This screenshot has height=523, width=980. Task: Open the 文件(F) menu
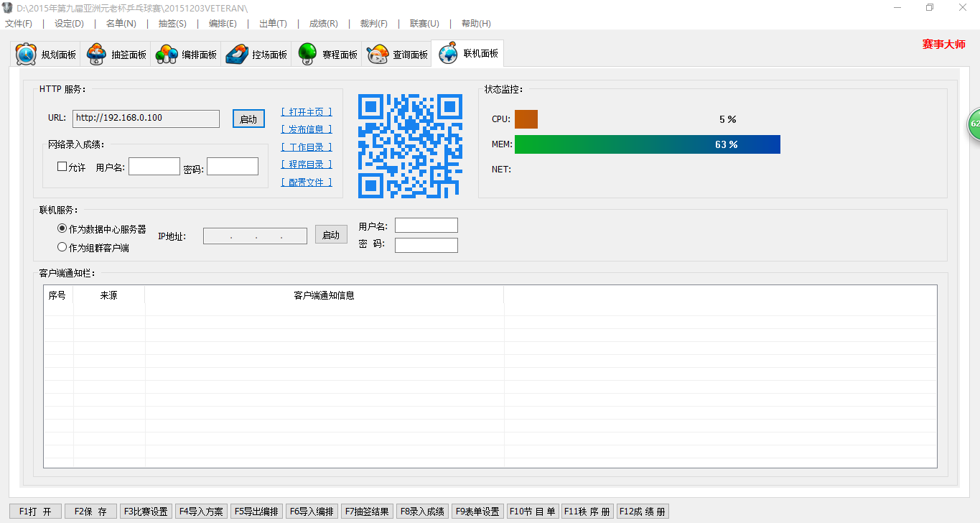click(x=19, y=24)
